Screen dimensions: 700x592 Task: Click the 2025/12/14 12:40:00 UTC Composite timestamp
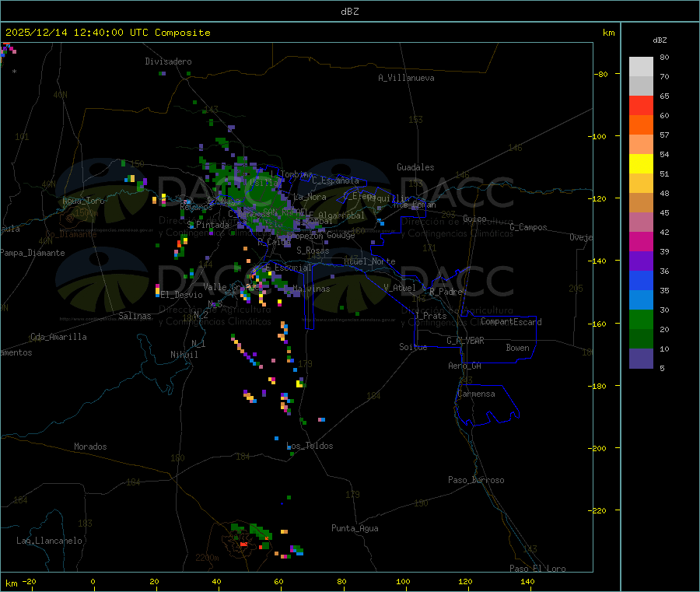pos(107,33)
